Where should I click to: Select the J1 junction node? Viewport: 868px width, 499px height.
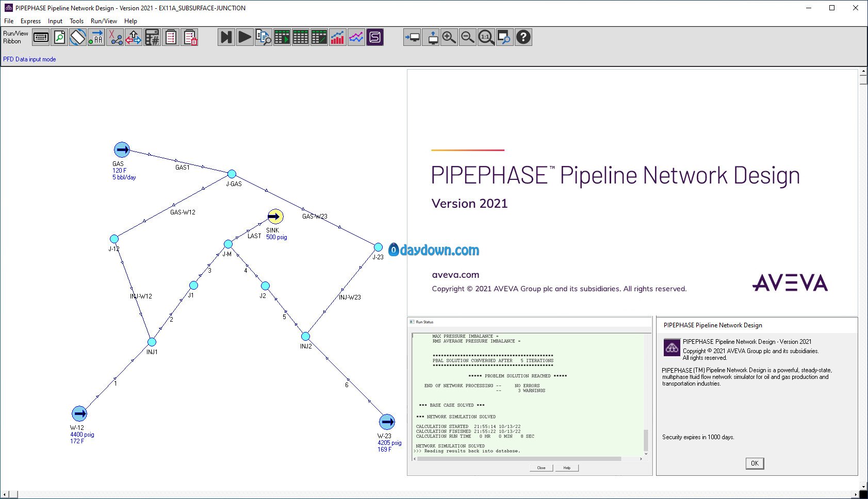[x=193, y=286]
